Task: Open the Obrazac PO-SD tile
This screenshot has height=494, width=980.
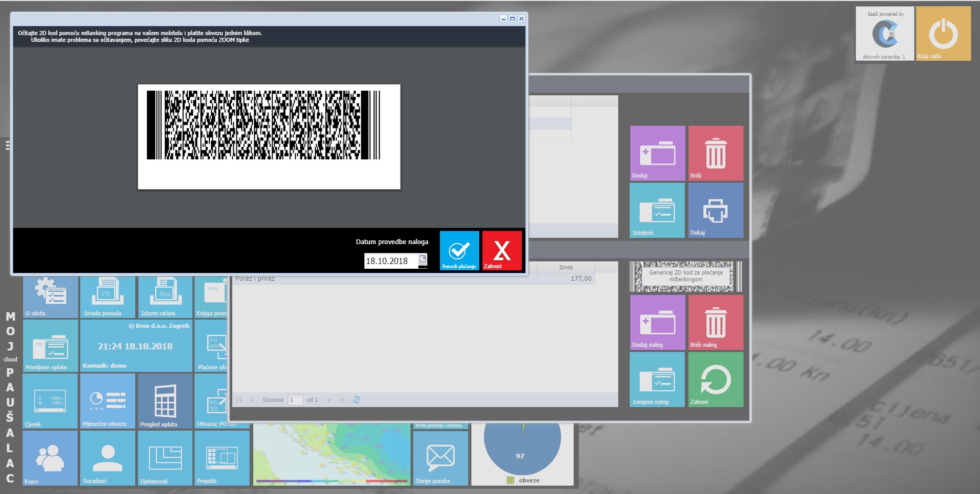Action: coord(211,401)
